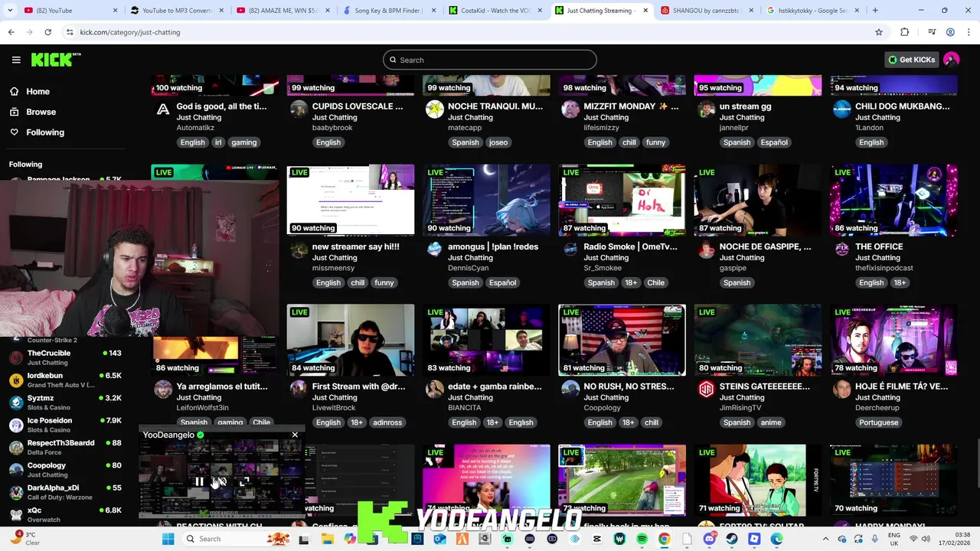Select the irl tag under Automatikz

click(x=218, y=142)
